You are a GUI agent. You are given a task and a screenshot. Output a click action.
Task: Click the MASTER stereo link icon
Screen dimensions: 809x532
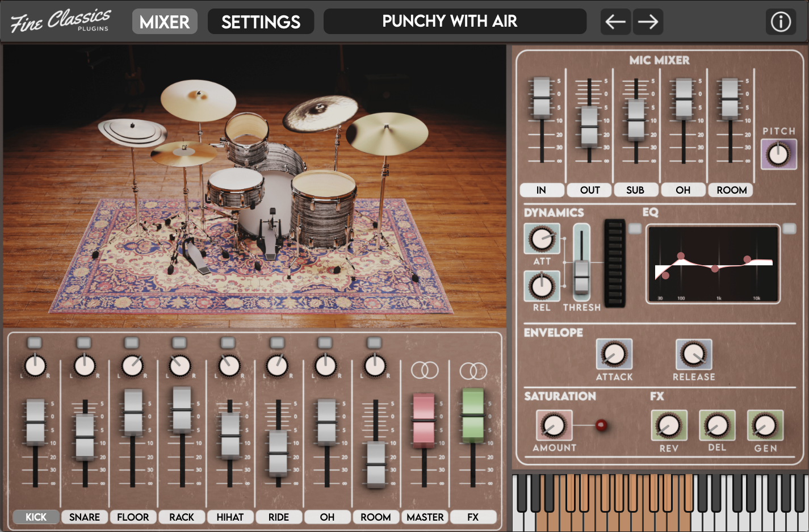[425, 370]
